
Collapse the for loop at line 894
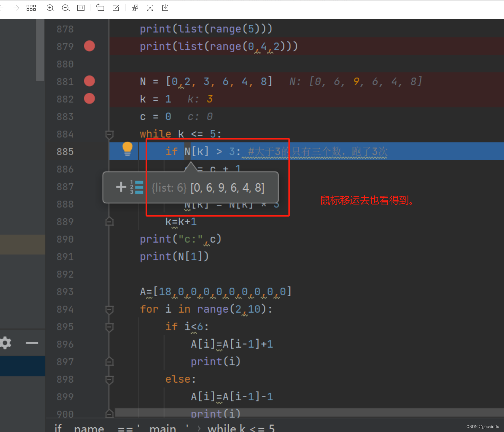[x=109, y=310]
